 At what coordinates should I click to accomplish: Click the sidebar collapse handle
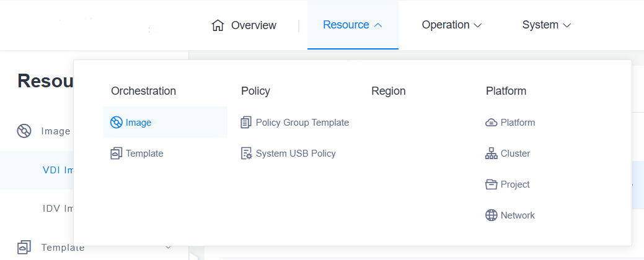[x=193, y=255]
